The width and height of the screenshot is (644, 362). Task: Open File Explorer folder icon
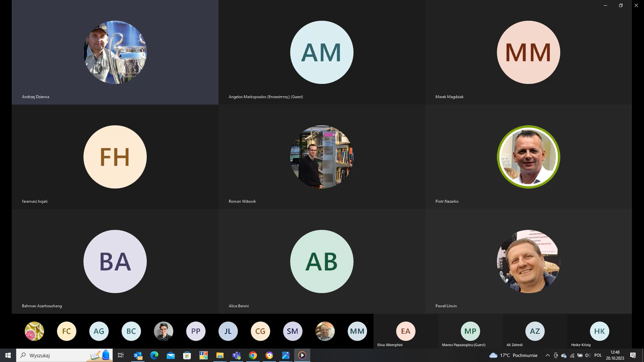pyautogui.click(x=220, y=355)
